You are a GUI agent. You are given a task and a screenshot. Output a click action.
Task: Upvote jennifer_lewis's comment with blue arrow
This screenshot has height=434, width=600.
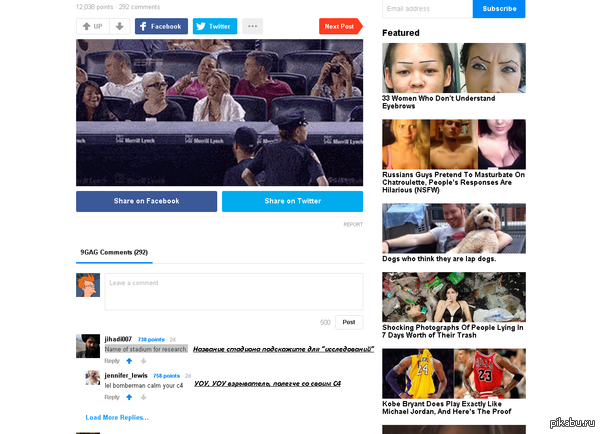click(x=129, y=397)
